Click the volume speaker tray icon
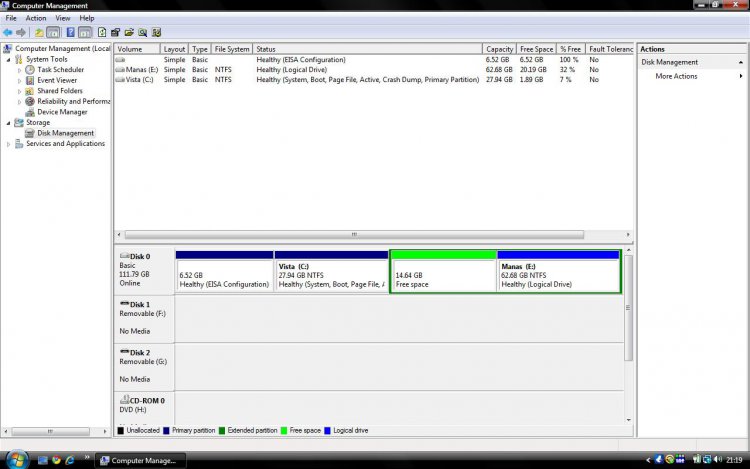Viewport: 750px width, 469px height. (x=717, y=459)
